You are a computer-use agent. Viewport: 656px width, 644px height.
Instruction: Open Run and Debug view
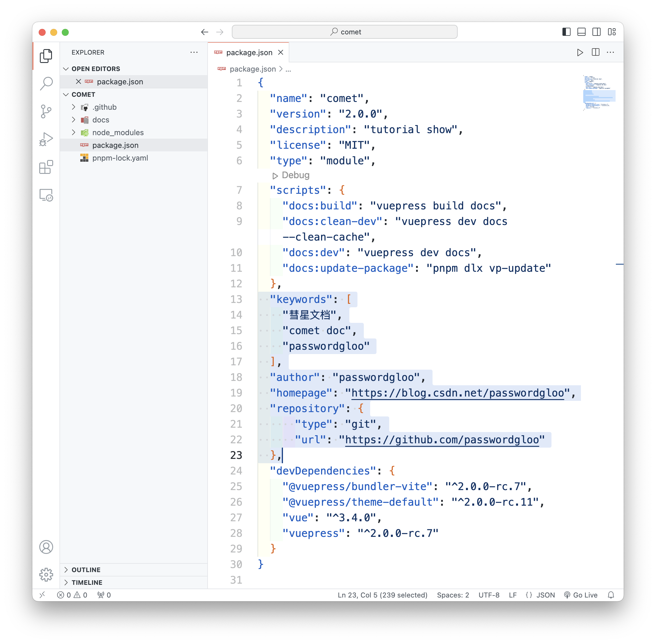click(46, 139)
